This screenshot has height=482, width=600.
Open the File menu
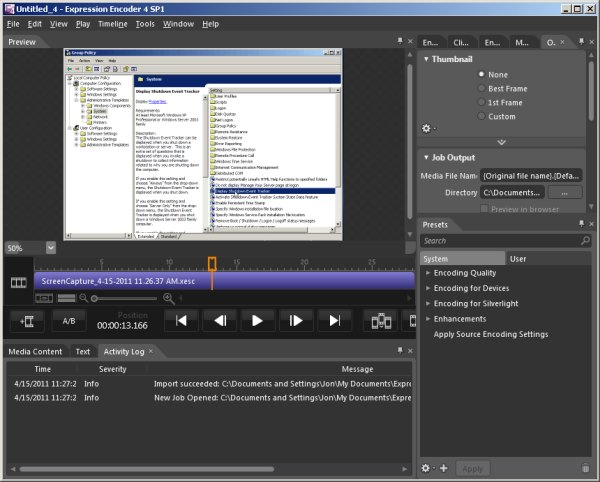[13, 24]
